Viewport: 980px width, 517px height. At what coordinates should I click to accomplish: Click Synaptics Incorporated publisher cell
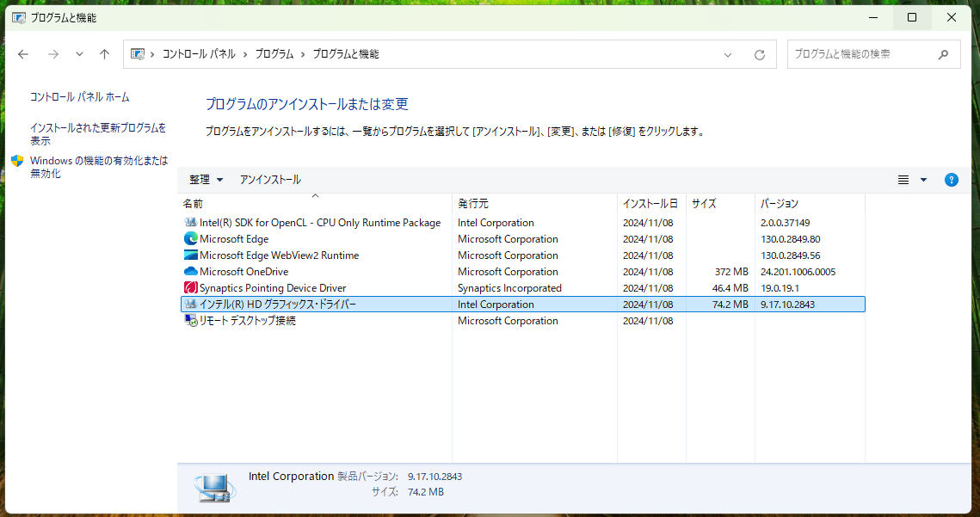pos(509,287)
